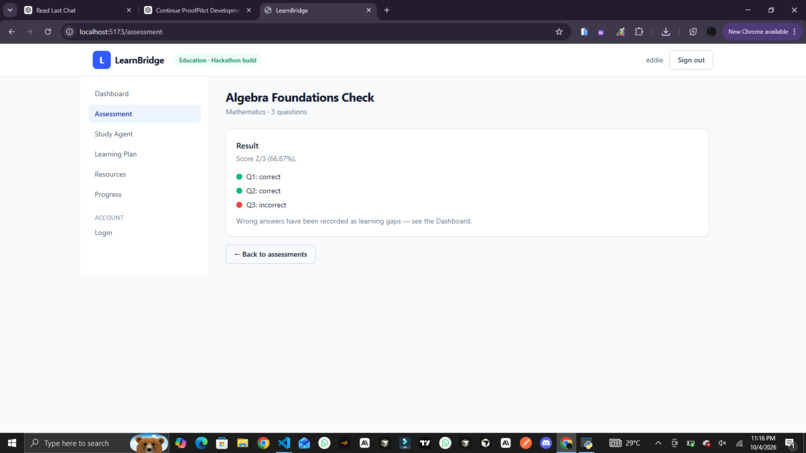Viewport: 806px width, 453px height.
Task: Open the tab search dropdown arrow
Action: pos(10,10)
